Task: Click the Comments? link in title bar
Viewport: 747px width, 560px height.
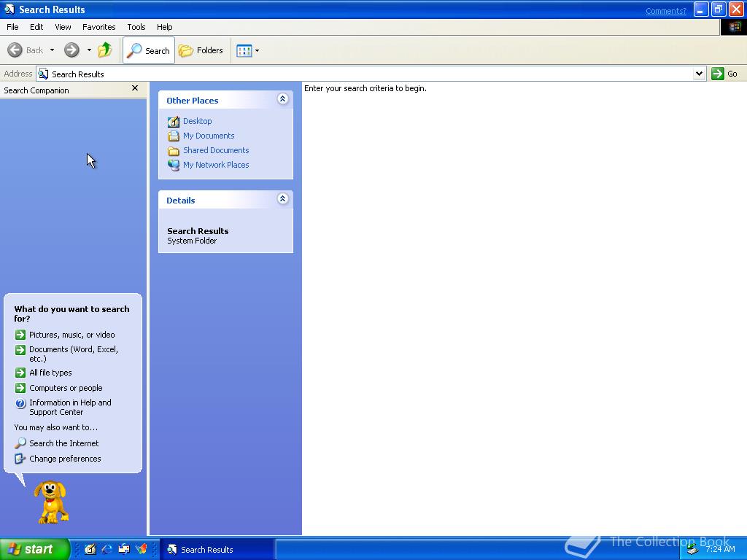Action: tap(665, 11)
